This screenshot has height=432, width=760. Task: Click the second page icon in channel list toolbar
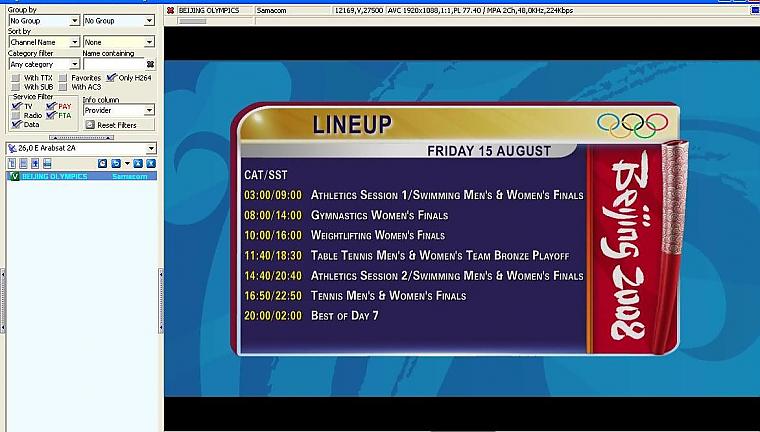23,164
